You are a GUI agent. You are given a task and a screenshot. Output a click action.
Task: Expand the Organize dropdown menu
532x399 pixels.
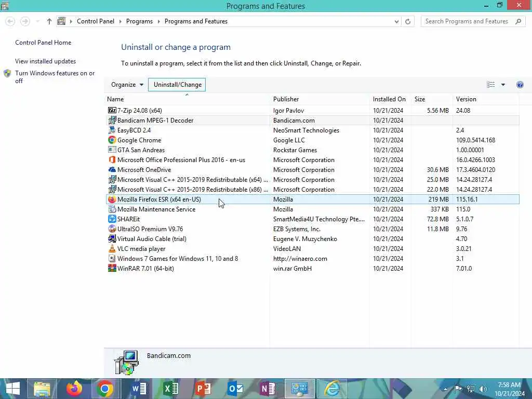pyautogui.click(x=127, y=85)
